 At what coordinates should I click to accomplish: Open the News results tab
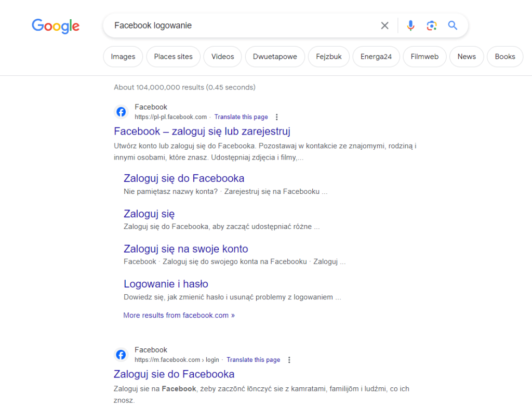pyautogui.click(x=466, y=56)
